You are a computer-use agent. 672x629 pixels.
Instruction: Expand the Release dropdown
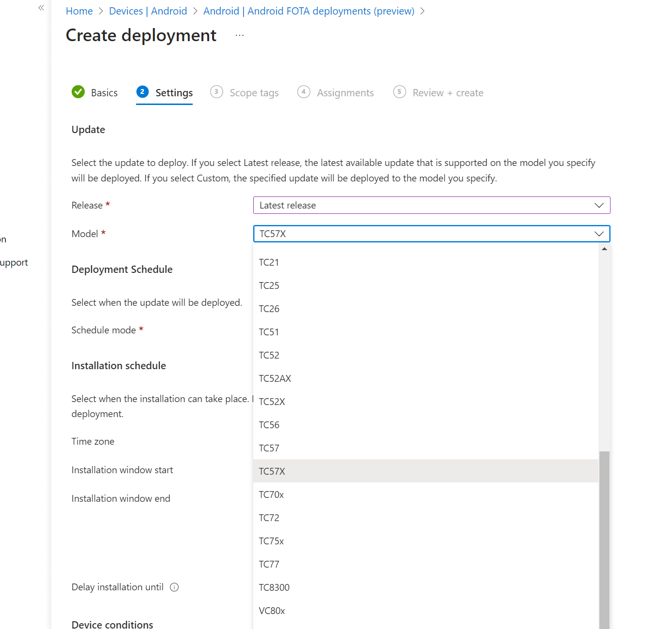pyautogui.click(x=599, y=205)
